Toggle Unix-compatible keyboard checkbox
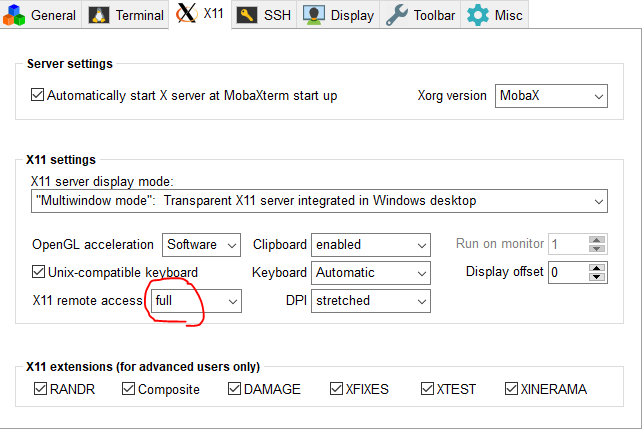644x434 pixels. tap(38, 271)
